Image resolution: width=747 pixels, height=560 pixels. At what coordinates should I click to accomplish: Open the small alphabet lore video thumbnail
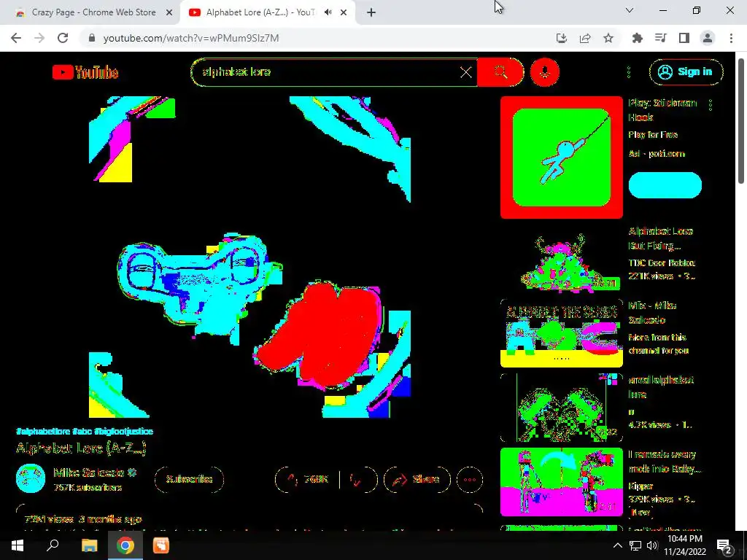[561, 408]
